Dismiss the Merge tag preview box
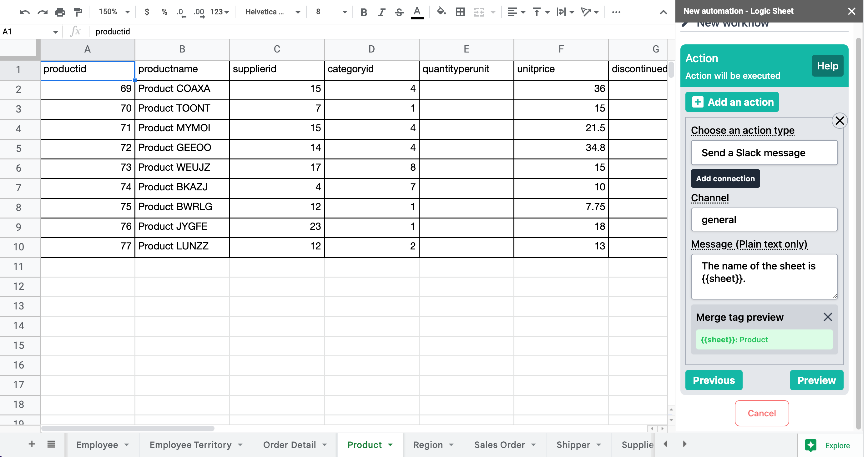 [x=828, y=317]
